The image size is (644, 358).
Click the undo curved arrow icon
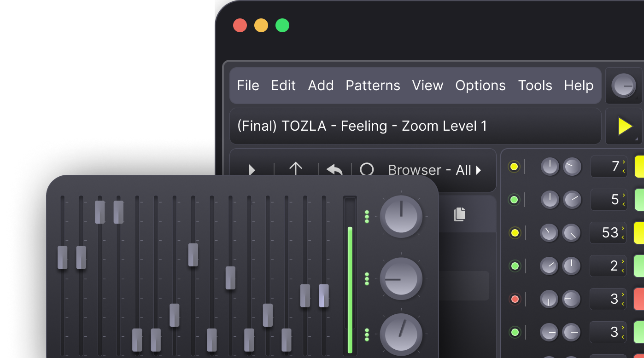pos(334,170)
